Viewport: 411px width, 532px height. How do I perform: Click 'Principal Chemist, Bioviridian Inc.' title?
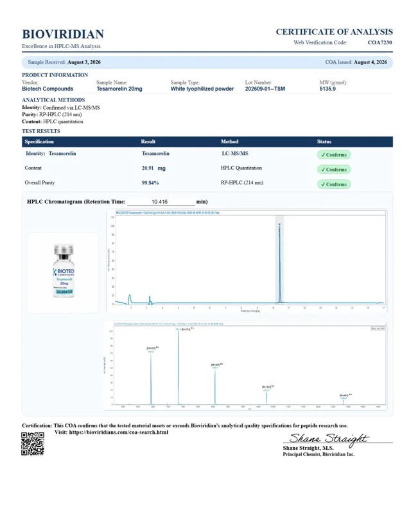(x=319, y=454)
